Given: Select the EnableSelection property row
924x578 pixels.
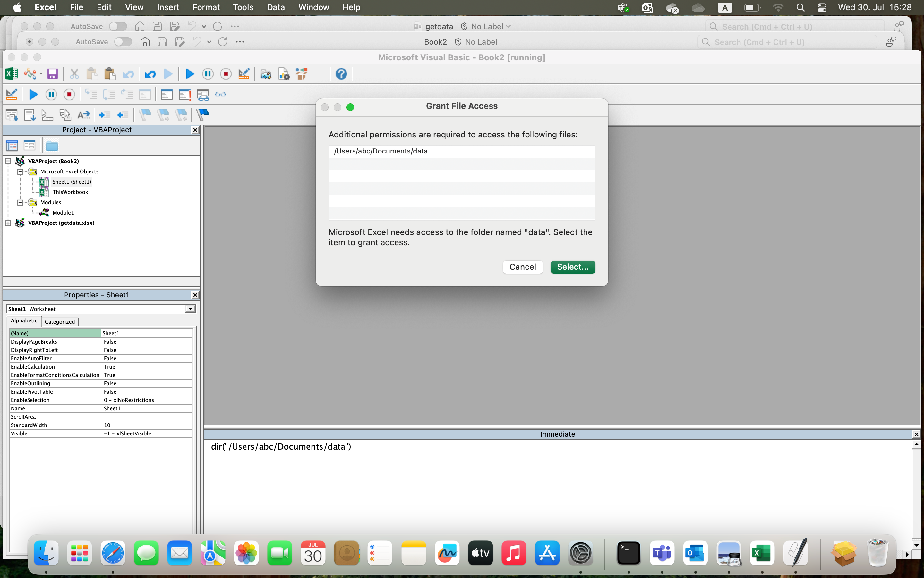Looking at the screenshot, I should click(101, 400).
